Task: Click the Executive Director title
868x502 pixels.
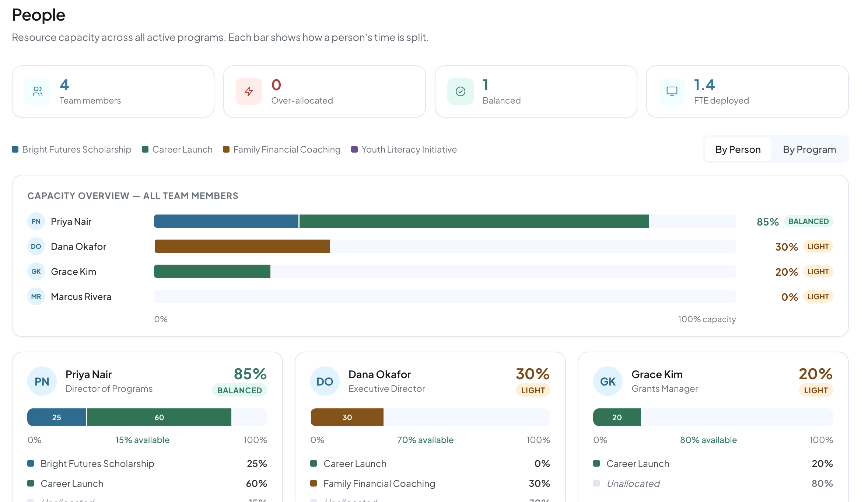Action: (x=387, y=388)
